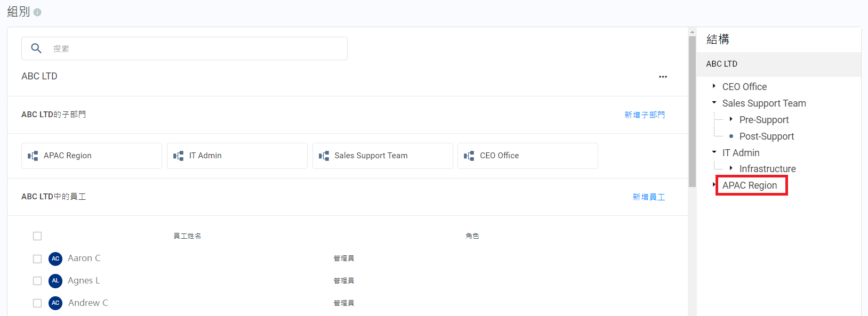
Task: Click Andrew C's AC avatar
Action: [x=55, y=303]
